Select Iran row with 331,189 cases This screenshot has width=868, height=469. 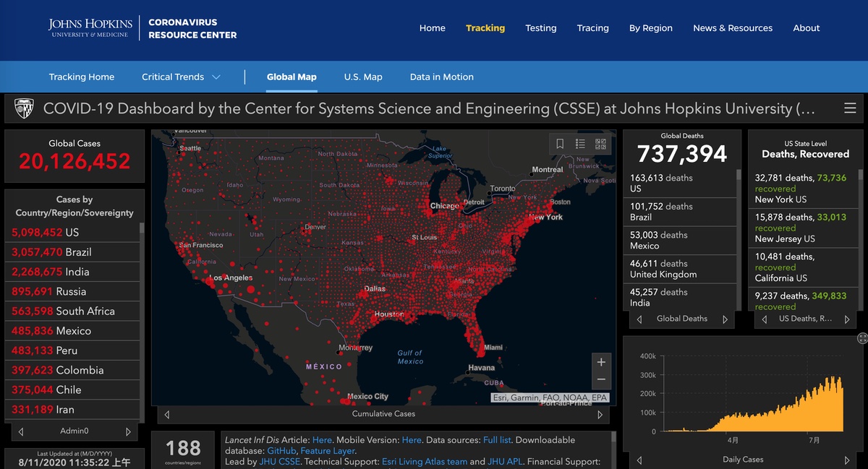(72, 409)
